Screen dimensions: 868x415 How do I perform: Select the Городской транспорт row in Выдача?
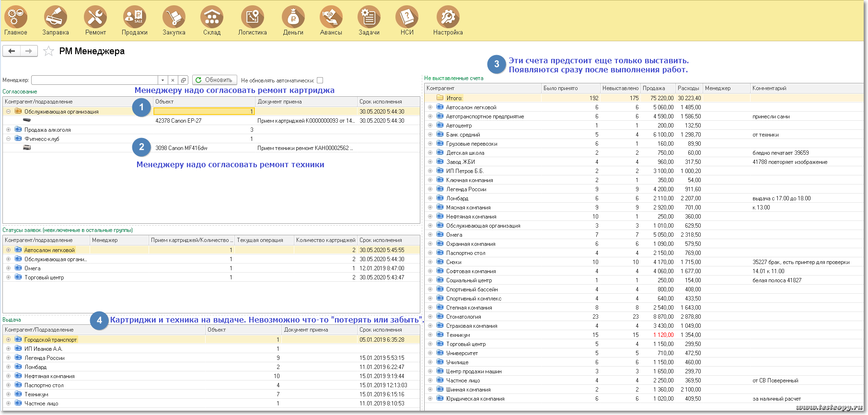[50, 340]
